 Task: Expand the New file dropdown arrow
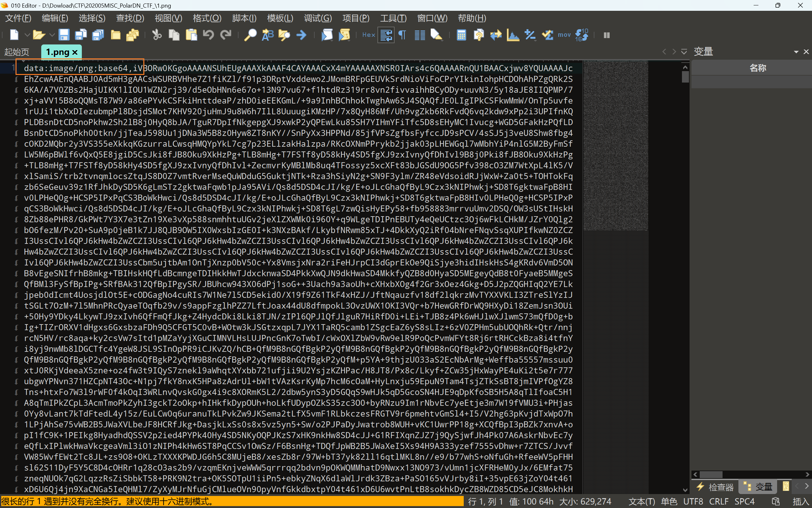[27, 35]
